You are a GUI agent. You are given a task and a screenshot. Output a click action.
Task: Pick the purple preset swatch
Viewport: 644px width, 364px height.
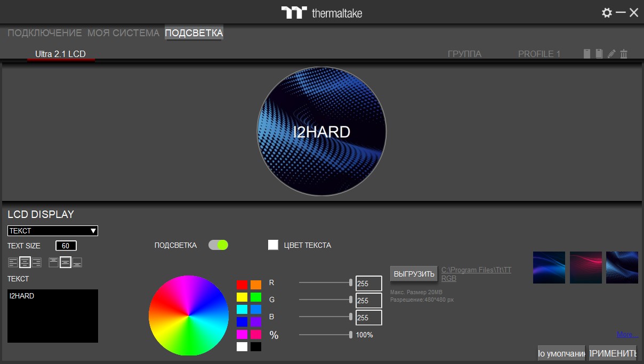pos(256,322)
